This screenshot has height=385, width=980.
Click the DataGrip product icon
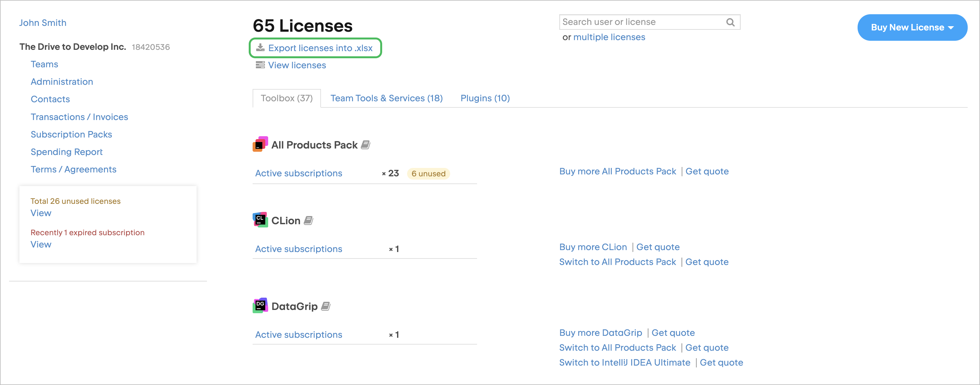[x=260, y=305]
